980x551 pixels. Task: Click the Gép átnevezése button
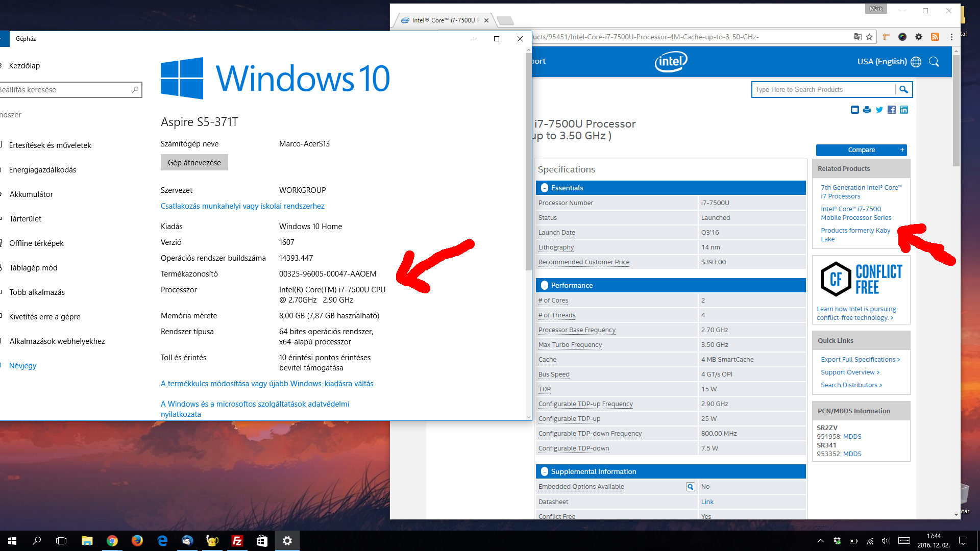(x=194, y=162)
